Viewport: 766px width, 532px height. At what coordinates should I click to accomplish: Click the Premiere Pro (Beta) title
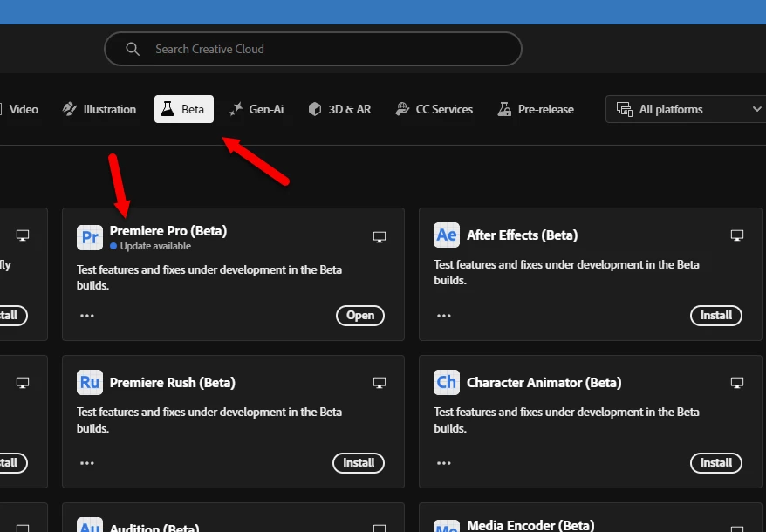point(168,230)
